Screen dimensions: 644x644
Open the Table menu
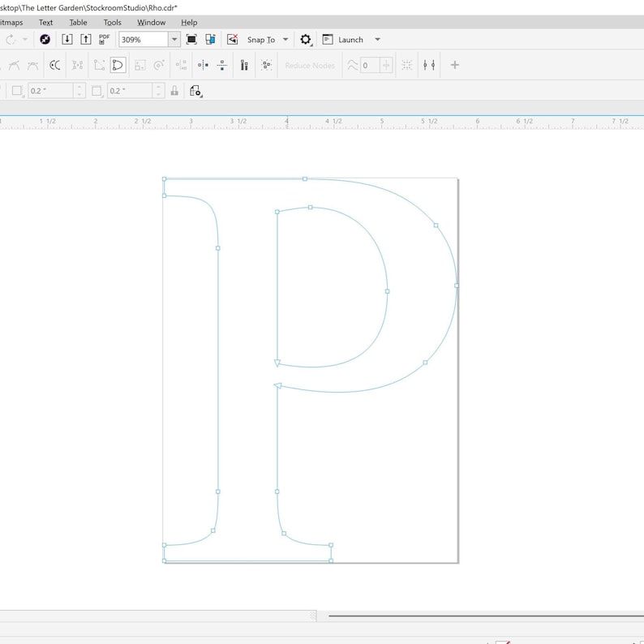(78, 22)
